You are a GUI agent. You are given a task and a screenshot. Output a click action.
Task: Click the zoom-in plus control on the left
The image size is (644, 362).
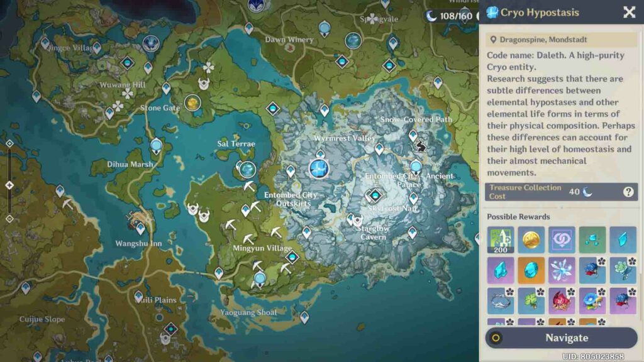click(x=9, y=143)
